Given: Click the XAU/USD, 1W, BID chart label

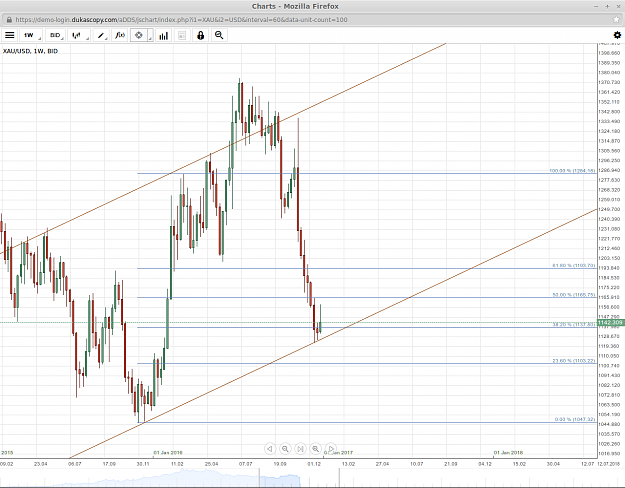Looking at the screenshot, I should tap(30, 51).
